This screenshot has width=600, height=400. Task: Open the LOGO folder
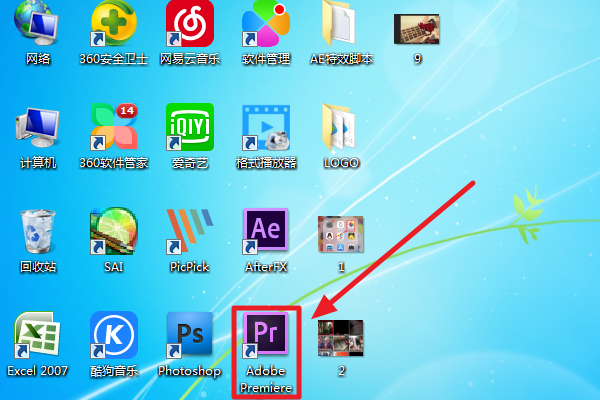tap(340, 126)
